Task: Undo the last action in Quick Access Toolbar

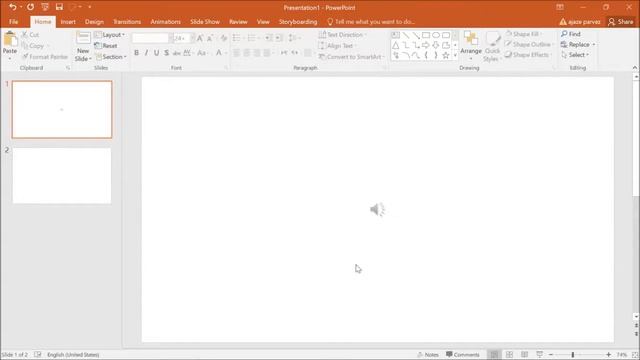Action: (13, 7)
